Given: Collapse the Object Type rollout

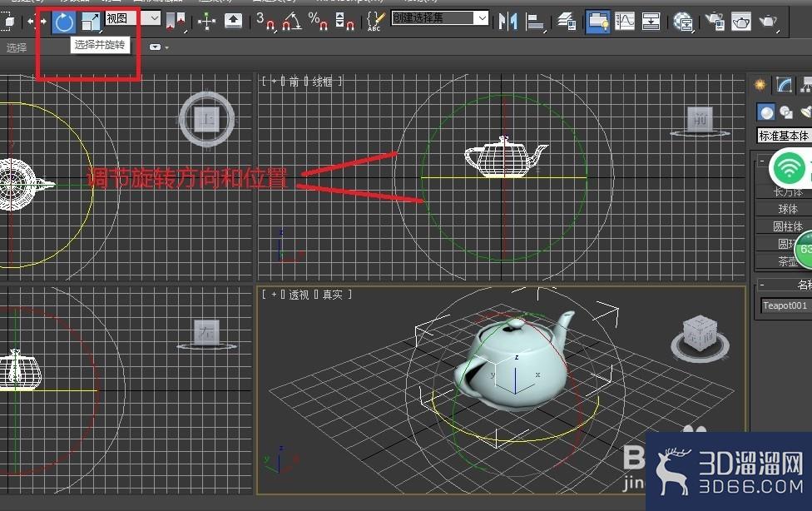Looking at the screenshot, I should pos(762,161).
